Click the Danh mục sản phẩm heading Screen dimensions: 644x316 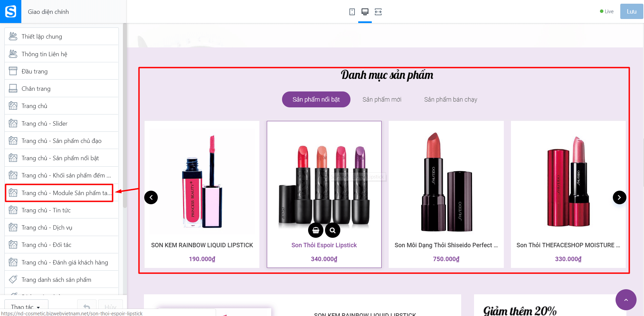(x=387, y=75)
